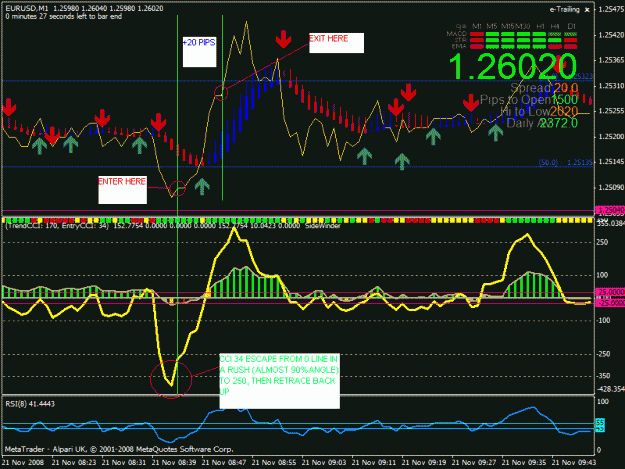Viewport: 625px width, 469px height.
Task: Click the 21 Nov 08:47 time label
Action: point(224,463)
